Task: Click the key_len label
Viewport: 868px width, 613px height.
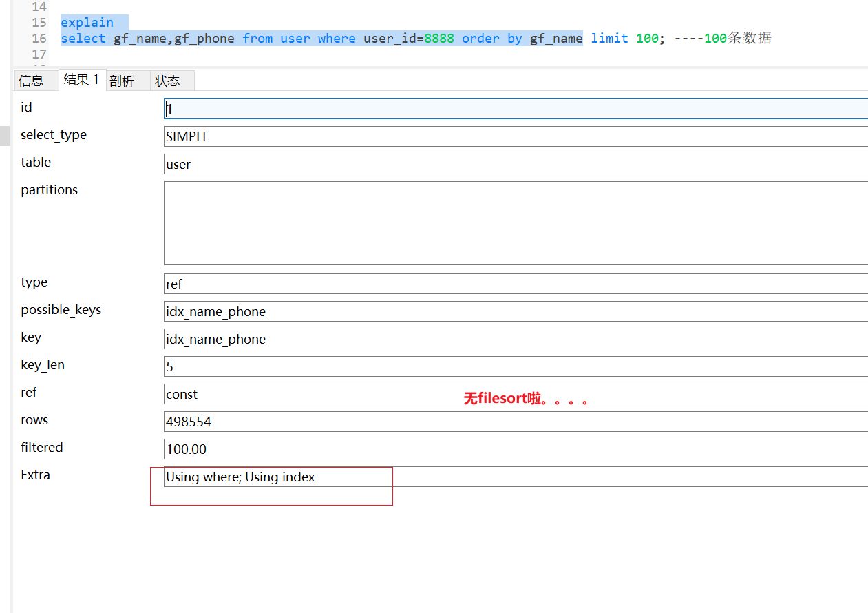Action: [43, 365]
